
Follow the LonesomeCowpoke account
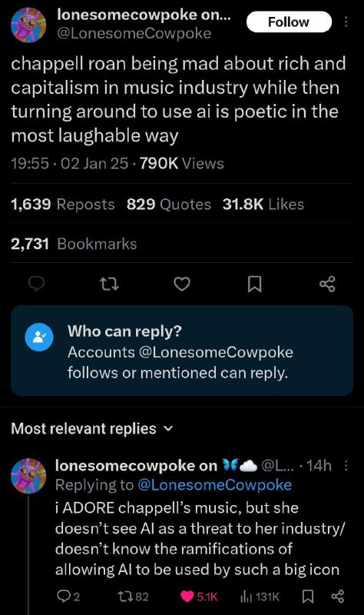(289, 22)
